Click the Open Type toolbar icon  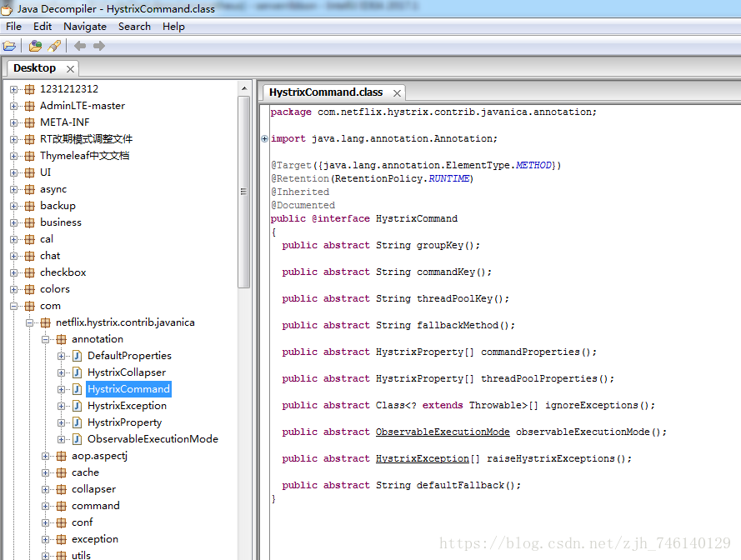[x=35, y=46]
